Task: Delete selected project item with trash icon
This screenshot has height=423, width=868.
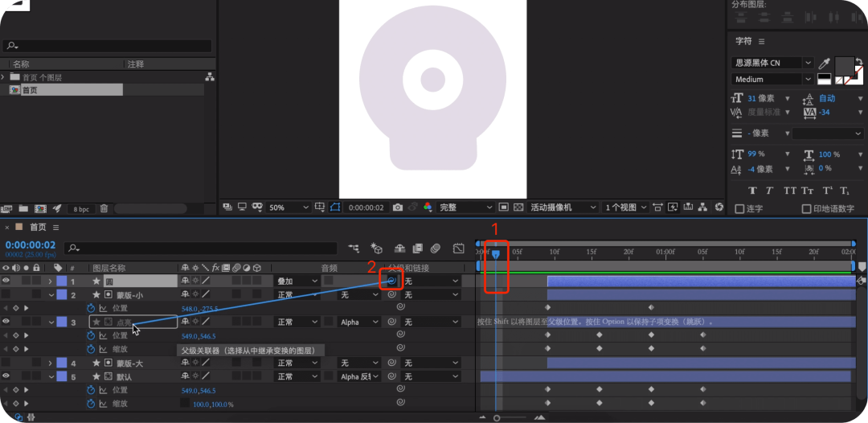Action: point(104,209)
